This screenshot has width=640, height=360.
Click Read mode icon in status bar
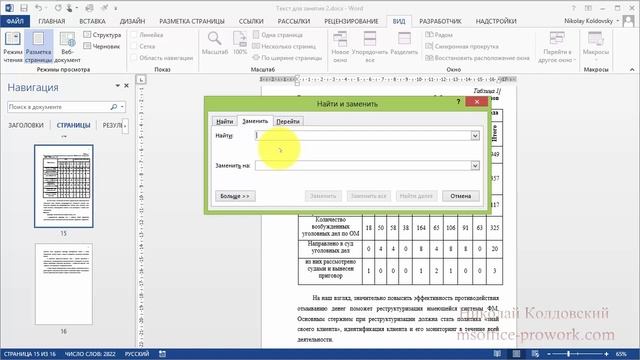pyautogui.click(x=497, y=354)
